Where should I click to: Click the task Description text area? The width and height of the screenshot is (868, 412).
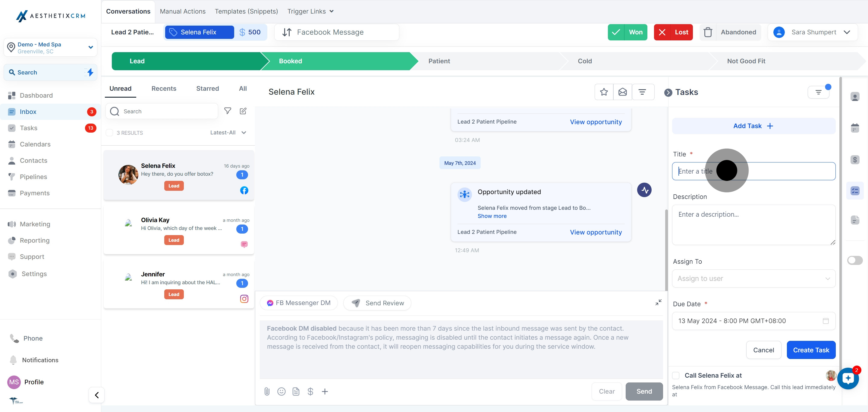pyautogui.click(x=753, y=225)
